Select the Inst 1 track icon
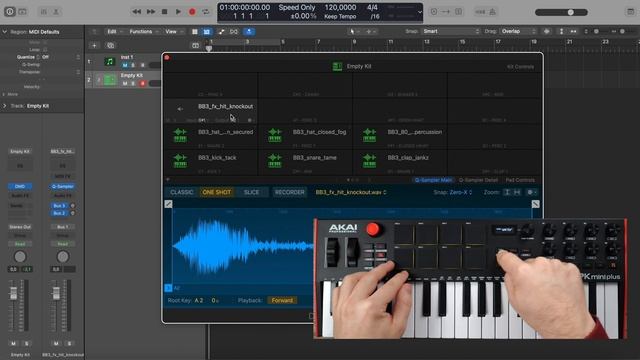The height and width of the screenshot is (360, 640). (109, 62)
